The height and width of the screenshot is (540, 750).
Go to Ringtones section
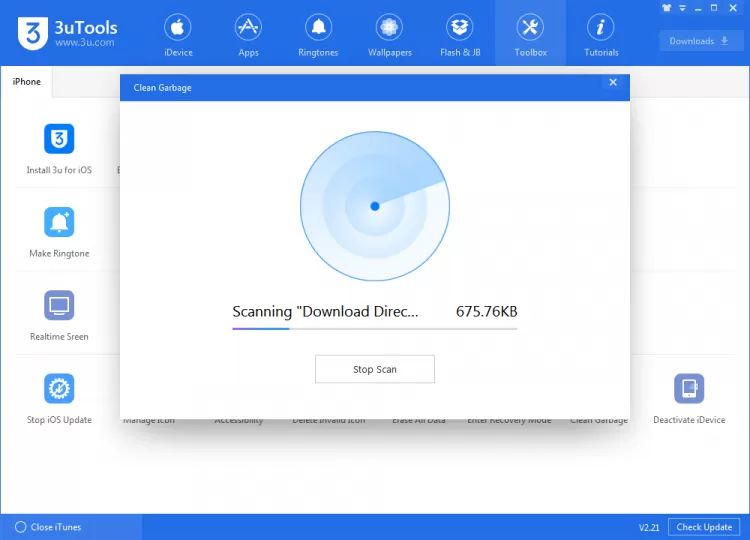(318, 35)
